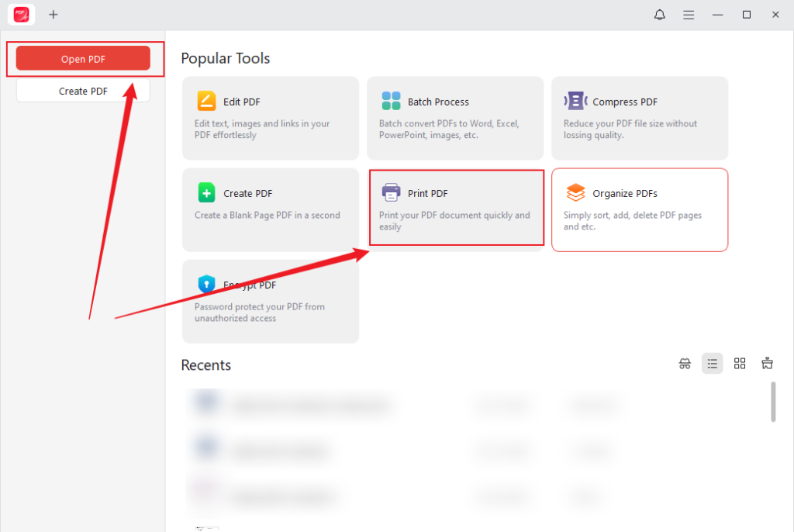Toggle incognito mode for recent files
Image resolution: width=794 pixels, height=532 pixels.
(685, 364)
